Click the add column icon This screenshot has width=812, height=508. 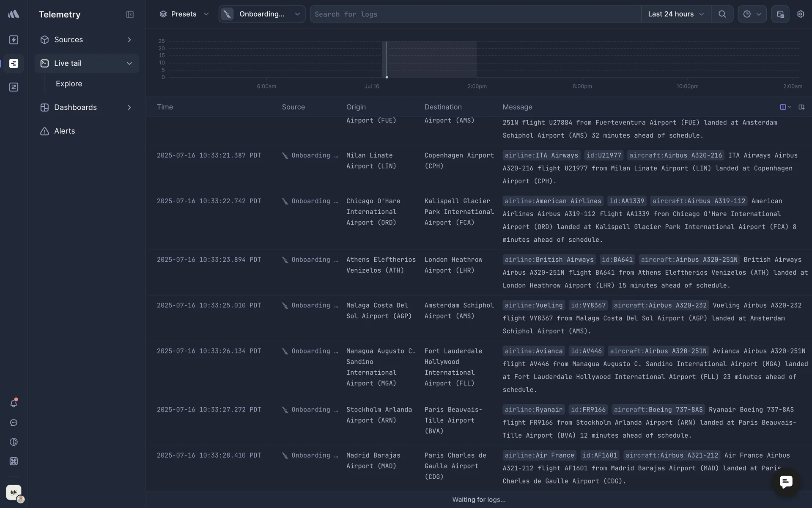point(801,107)
